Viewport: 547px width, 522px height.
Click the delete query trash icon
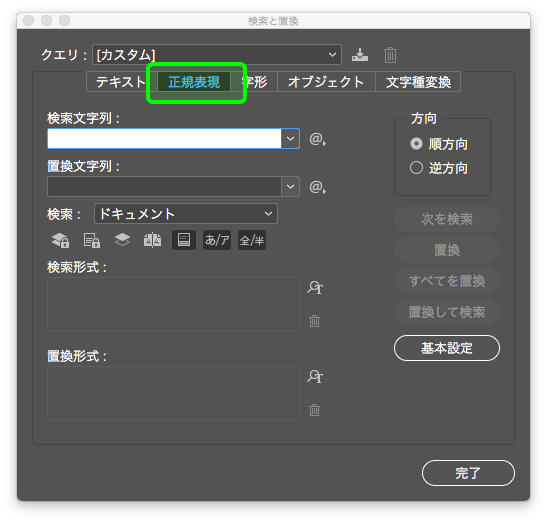coord(390,55)
